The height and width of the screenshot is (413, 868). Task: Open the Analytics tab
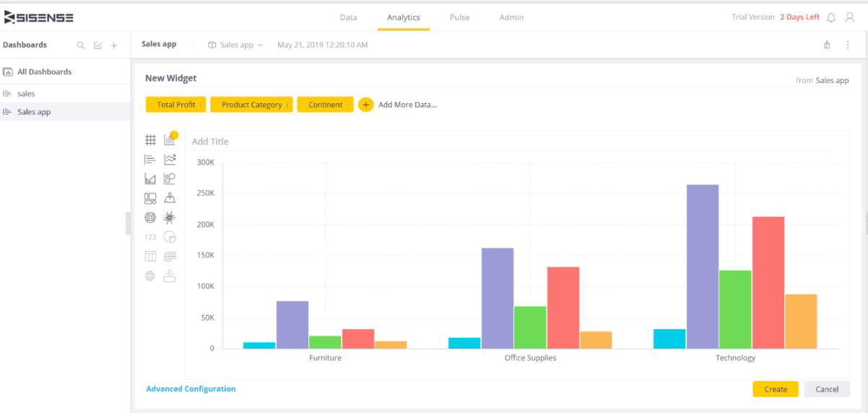pos(403,17)
